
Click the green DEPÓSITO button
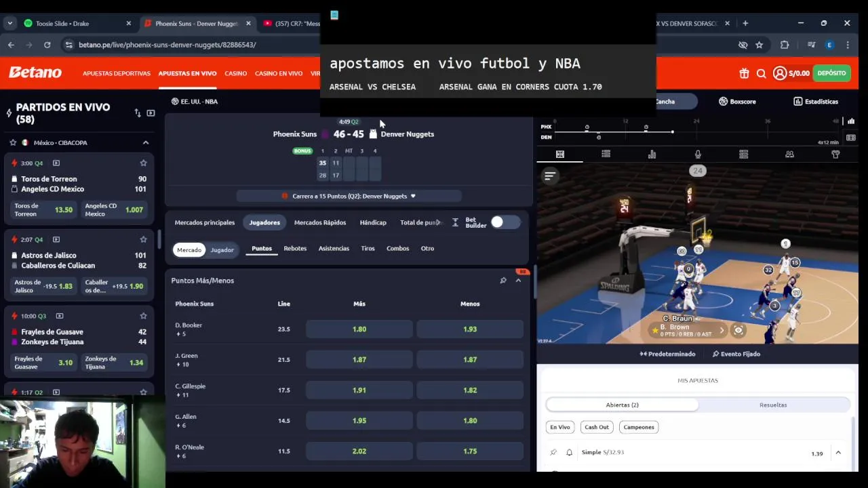pyautogui.click(x=831, y=73)
